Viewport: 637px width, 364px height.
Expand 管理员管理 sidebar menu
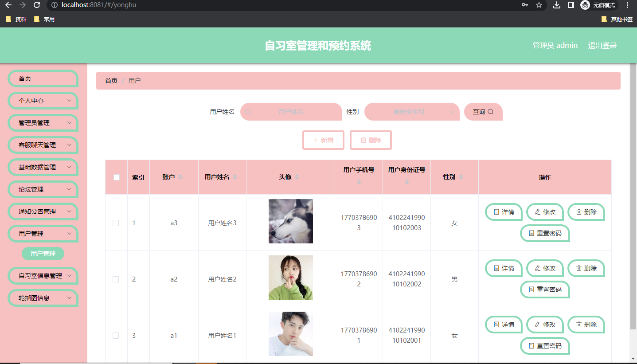(43, 123)
